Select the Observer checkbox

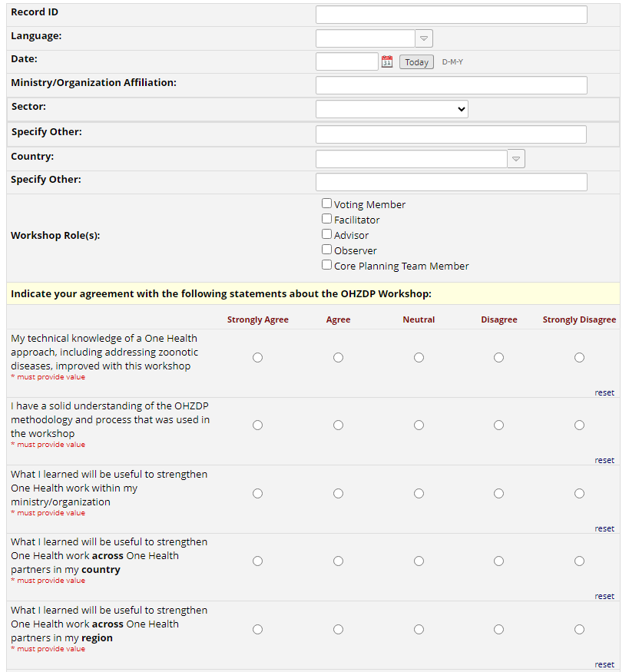point(327,250)
